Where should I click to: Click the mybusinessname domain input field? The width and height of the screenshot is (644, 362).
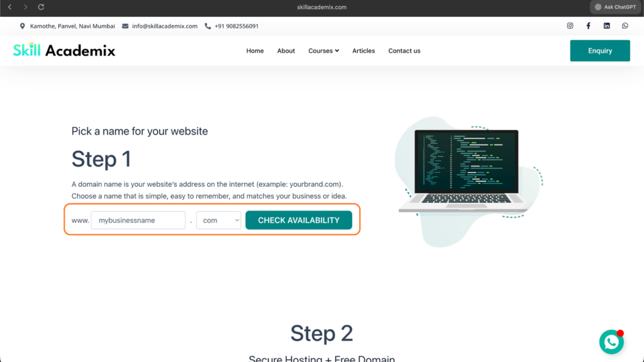click(x=138, y=221)
